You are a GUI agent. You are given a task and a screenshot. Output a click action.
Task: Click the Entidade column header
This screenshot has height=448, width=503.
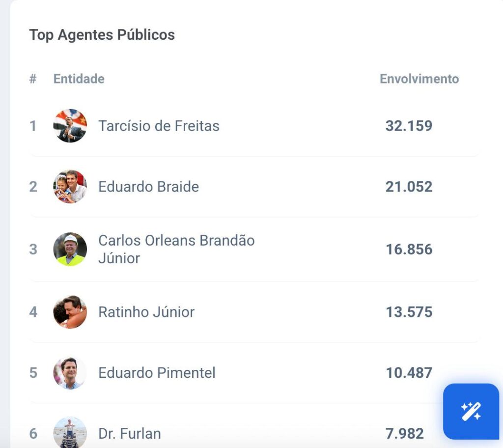coord(79,79)
